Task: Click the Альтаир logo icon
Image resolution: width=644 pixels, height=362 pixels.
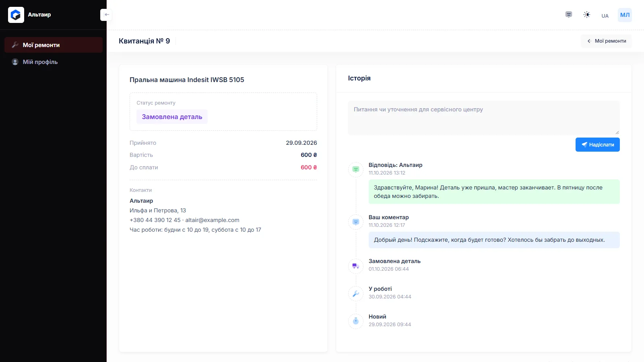Action: tap(16, 15)
